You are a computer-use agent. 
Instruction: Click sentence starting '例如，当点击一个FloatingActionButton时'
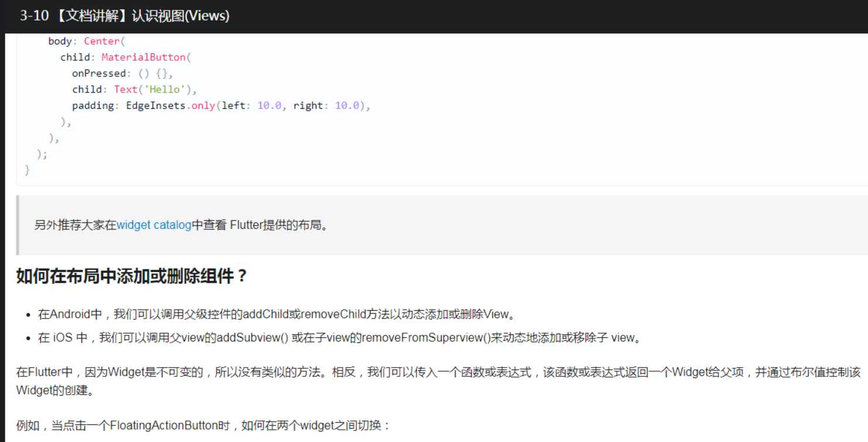[203, 425]
